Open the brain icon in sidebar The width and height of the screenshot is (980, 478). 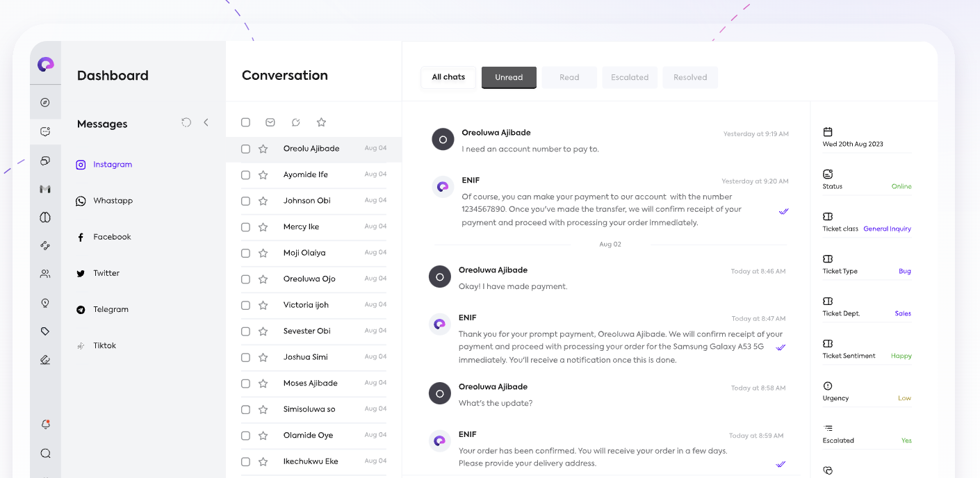tap(45, 217)
